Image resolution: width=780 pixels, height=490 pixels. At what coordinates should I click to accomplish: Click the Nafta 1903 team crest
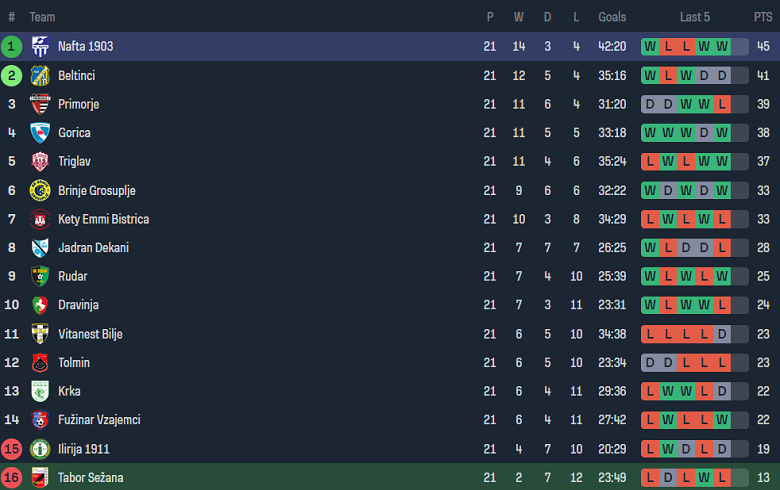click(40, 46)
